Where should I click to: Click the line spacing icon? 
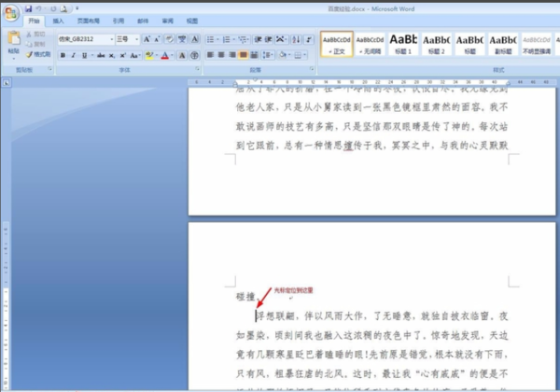pos(266,55)
